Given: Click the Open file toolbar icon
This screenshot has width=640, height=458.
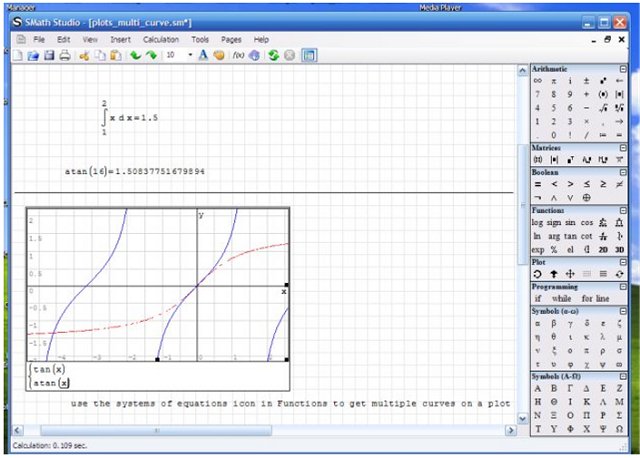Looking at the screenshot, I should click(33, 55).
